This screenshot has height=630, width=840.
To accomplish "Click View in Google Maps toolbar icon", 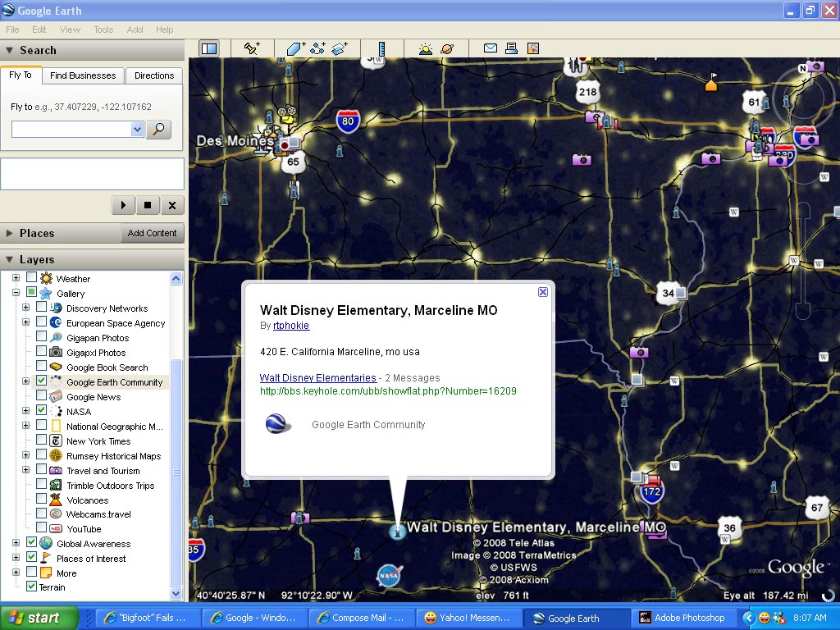I will coord(533,48).
